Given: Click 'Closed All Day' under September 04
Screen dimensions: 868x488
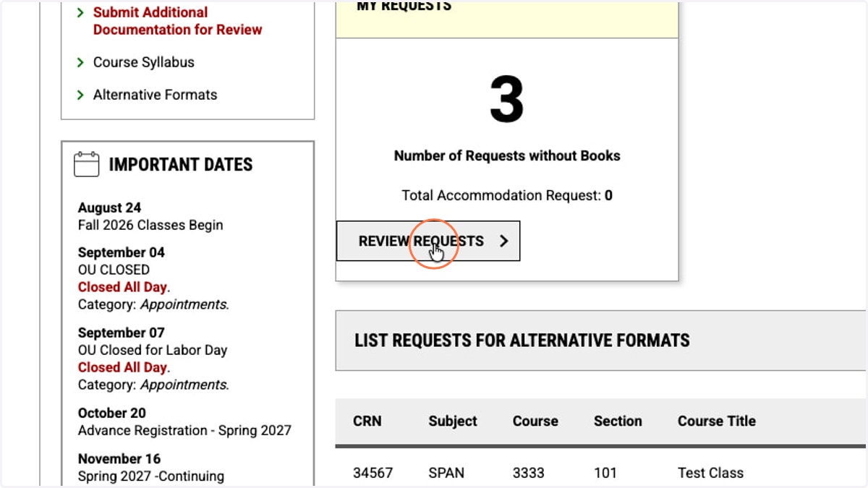Looking at the screenshot, I should tap(123, 287).
